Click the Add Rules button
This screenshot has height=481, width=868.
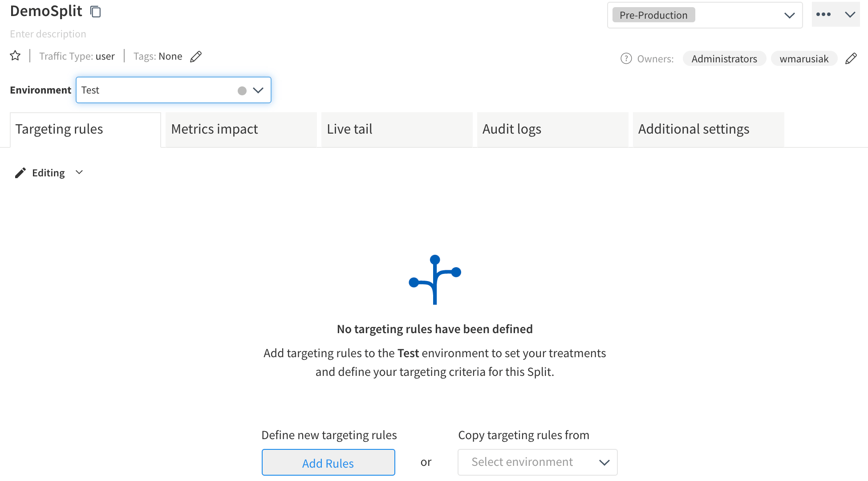328,462
